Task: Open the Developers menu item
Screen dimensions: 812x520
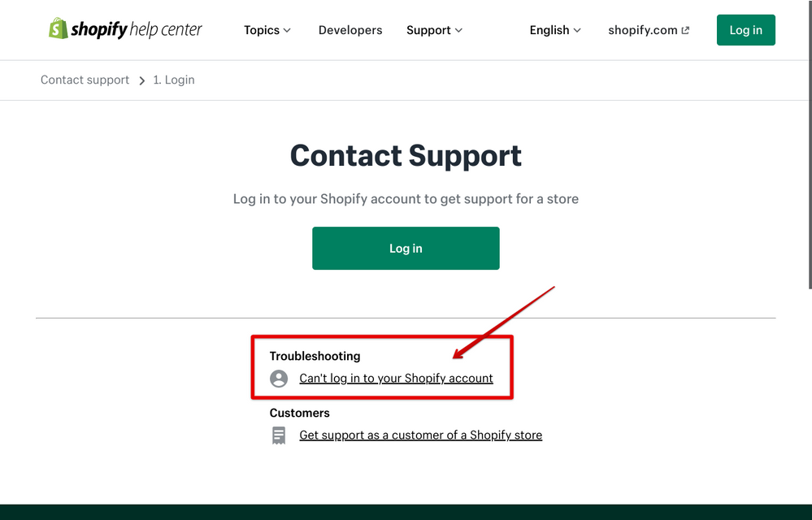Action: click(350, 30)
